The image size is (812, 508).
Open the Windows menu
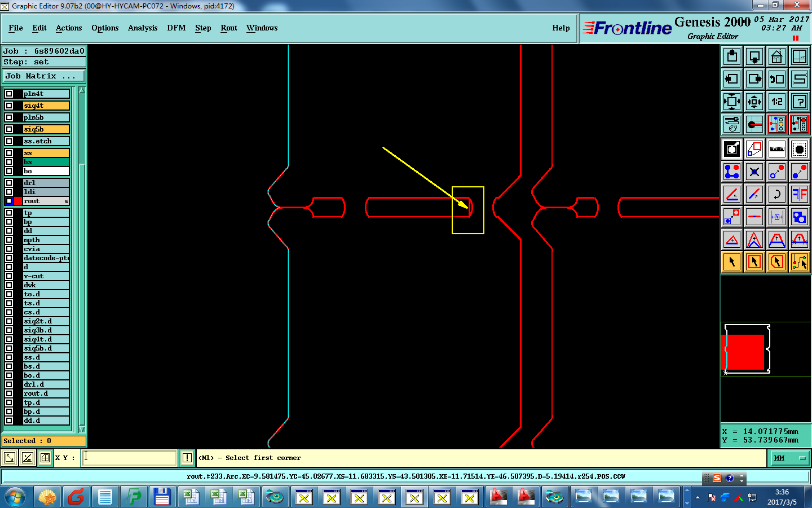click(262, 28)
